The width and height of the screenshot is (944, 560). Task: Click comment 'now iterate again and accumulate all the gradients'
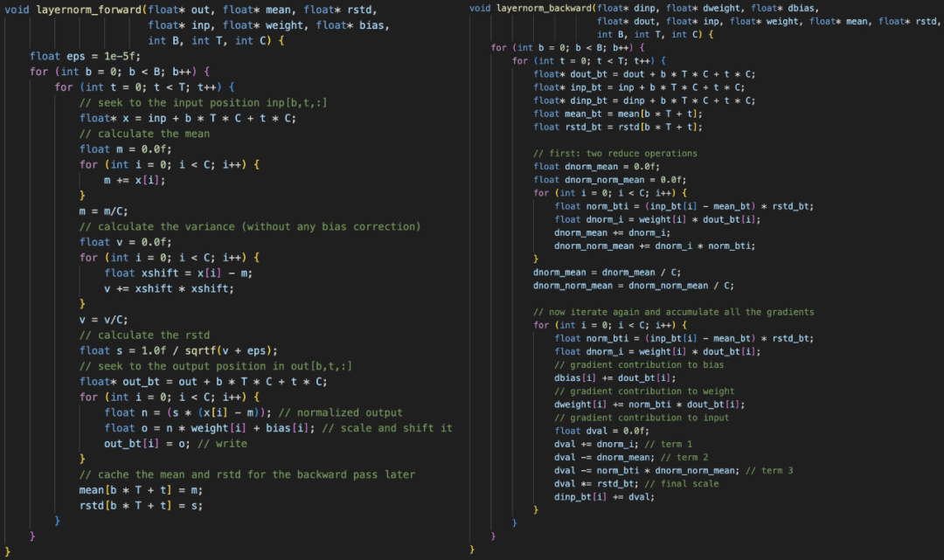[x=674, y=313]
